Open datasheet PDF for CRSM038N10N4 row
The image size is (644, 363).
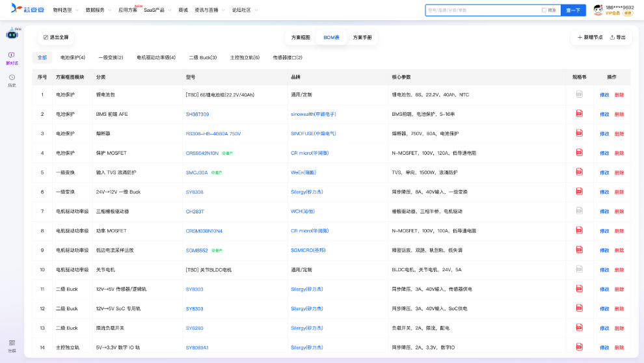(x=579, y=230)
